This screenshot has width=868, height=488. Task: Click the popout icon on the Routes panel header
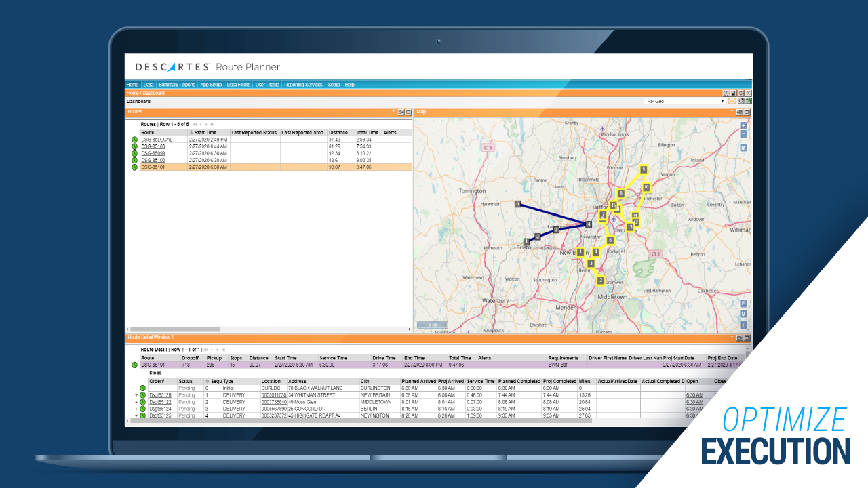(x=401, y=111)
